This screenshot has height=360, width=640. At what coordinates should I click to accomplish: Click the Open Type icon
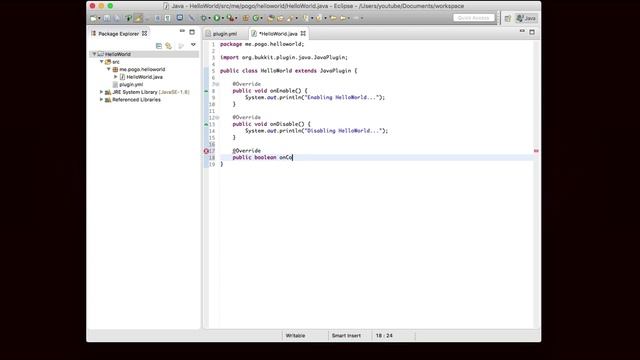271,18
